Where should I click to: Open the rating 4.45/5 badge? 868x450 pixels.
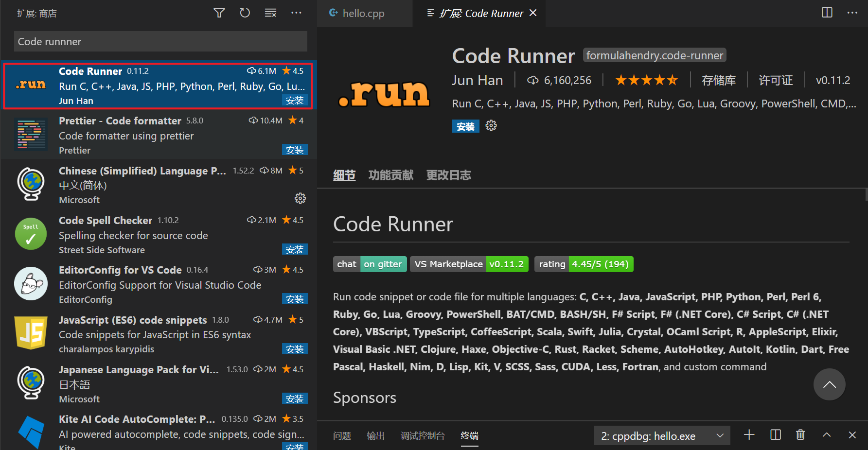[x=584, y=264]
